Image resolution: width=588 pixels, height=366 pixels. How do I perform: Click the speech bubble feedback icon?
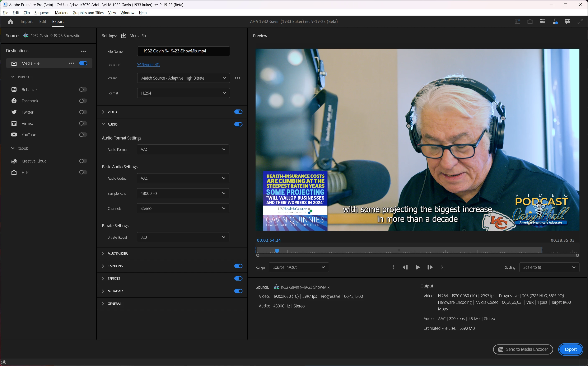pos(568,22)
